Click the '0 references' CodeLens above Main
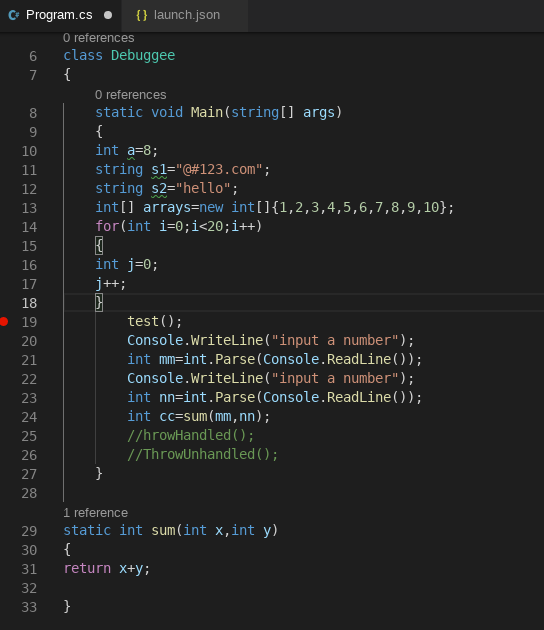The width and height of the screenshot is (544, 630). click(x=130, y=95)
